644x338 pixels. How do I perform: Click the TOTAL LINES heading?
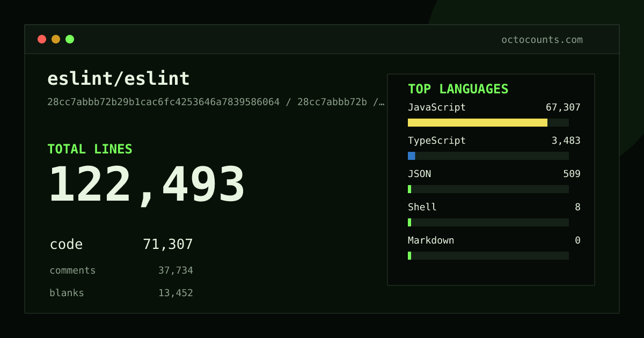click(90, 149)
